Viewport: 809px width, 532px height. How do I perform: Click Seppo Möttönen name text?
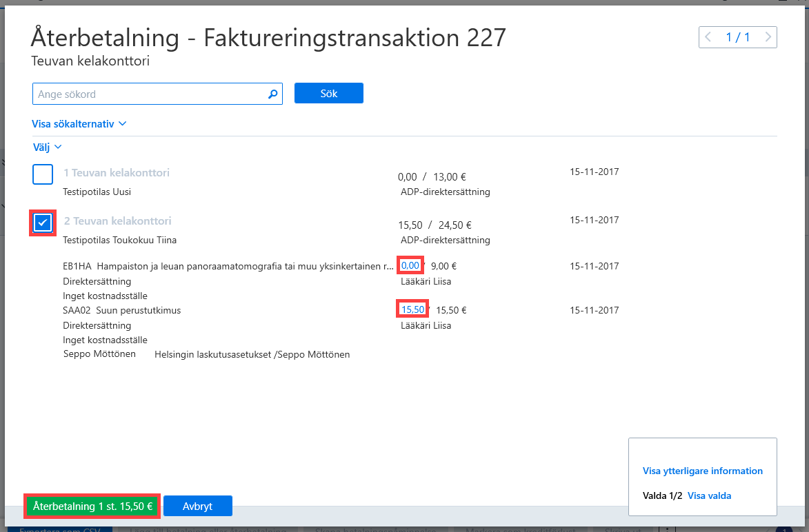99,354
